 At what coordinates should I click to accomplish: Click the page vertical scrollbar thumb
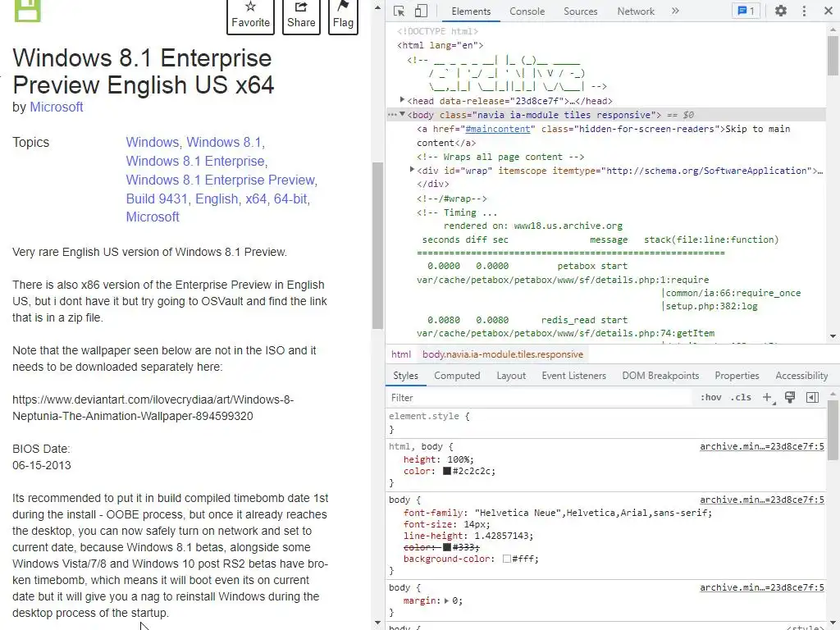pyautogui.click(x=377, y=245)
